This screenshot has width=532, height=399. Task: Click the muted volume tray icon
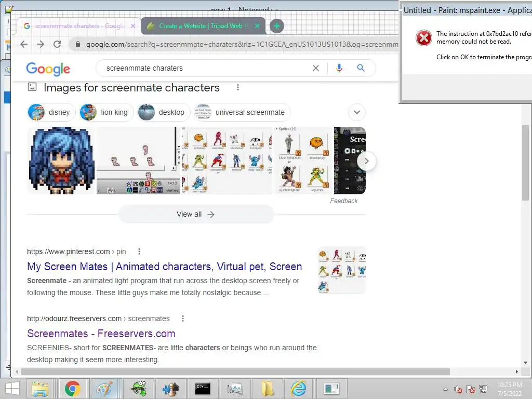458,389
